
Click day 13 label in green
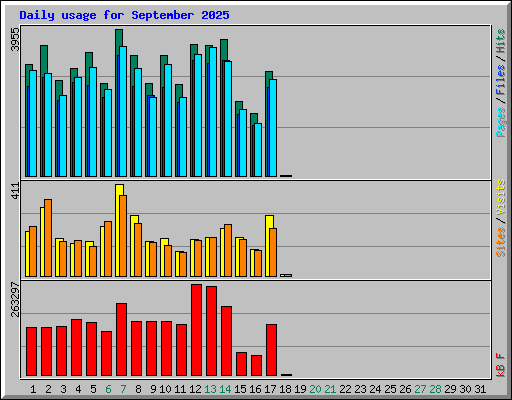tap(210, 389)
